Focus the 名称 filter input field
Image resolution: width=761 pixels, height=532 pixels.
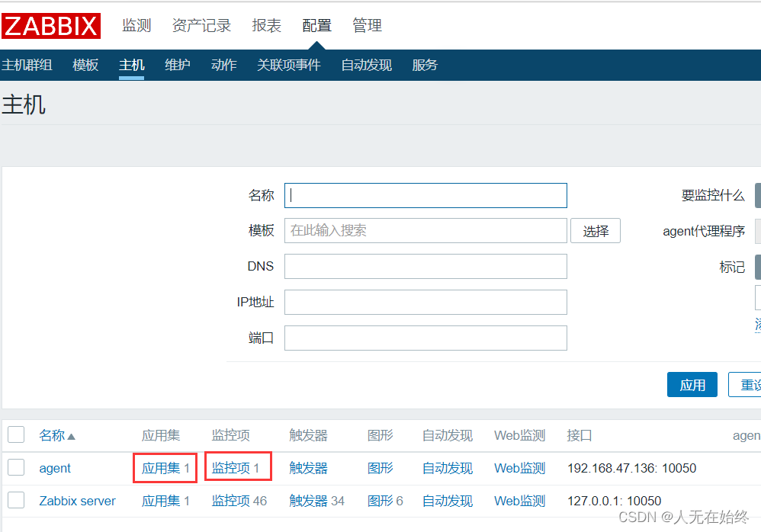pyautogui.click(x=425, y=195)
